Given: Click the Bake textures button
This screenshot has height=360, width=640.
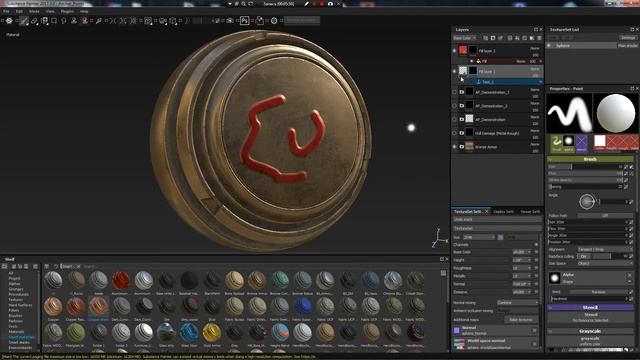Looking at the screenshot, I should (521, 320).
